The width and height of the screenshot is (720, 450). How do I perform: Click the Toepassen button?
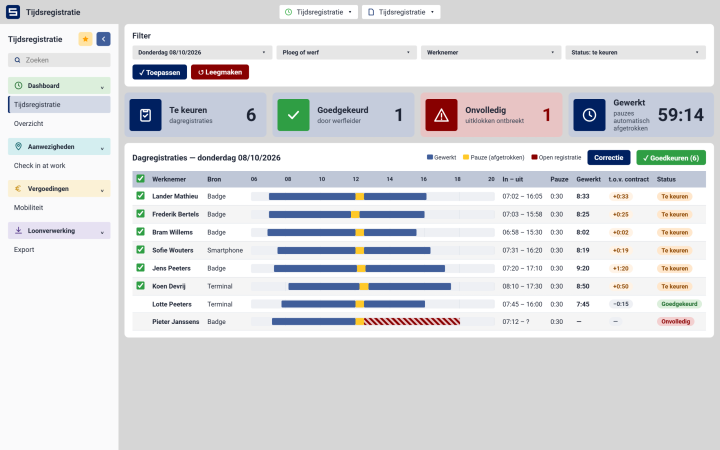pyautogui.click(x=159, y=72)
